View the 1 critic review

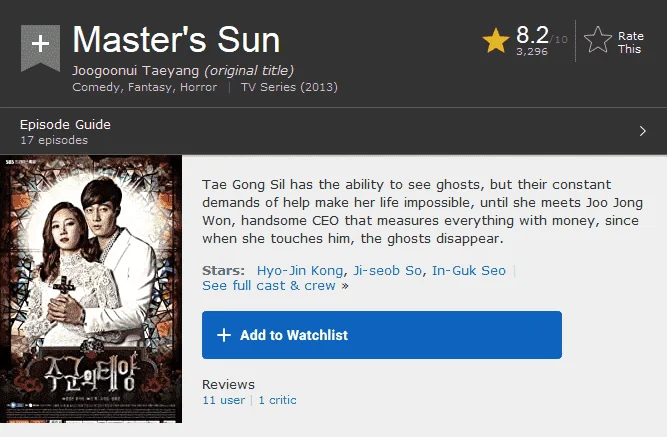point(277,400)
